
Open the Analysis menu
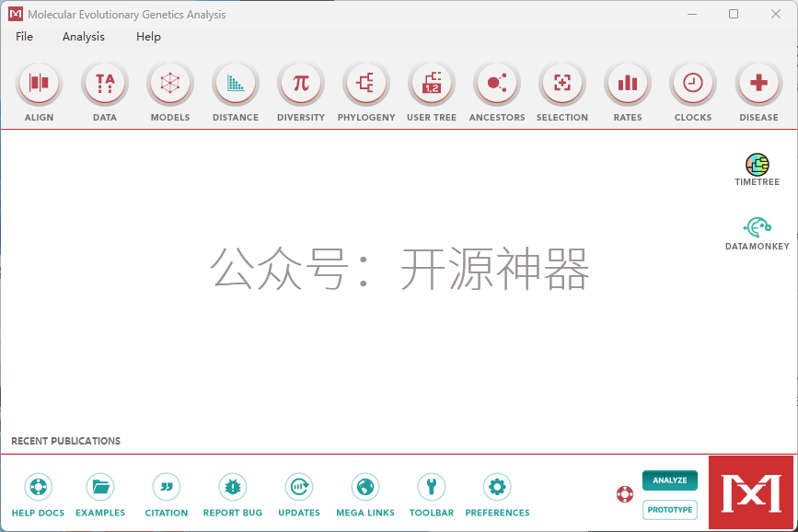pyautogui.click(x=84, y=37)
